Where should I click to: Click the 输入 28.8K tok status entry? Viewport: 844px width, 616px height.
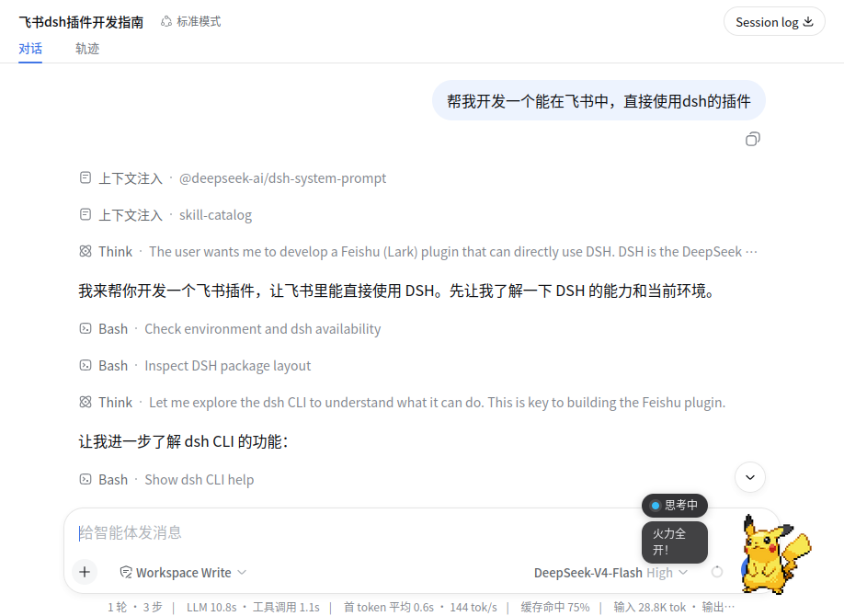pyautogui.click(x=650, y=608)
